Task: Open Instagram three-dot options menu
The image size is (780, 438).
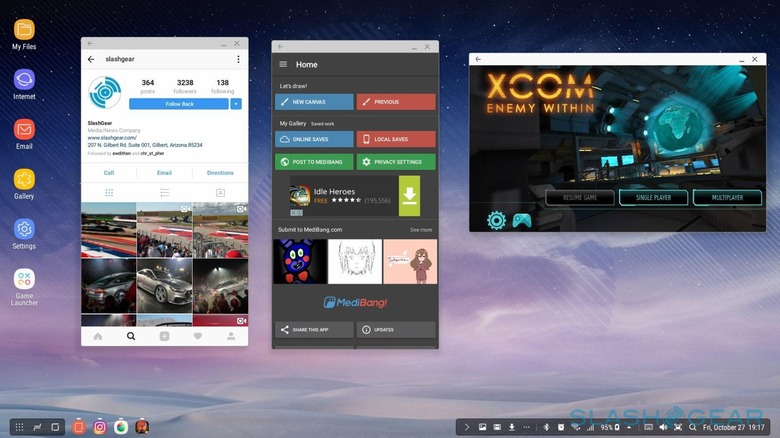Action: (x=237, y=60)
